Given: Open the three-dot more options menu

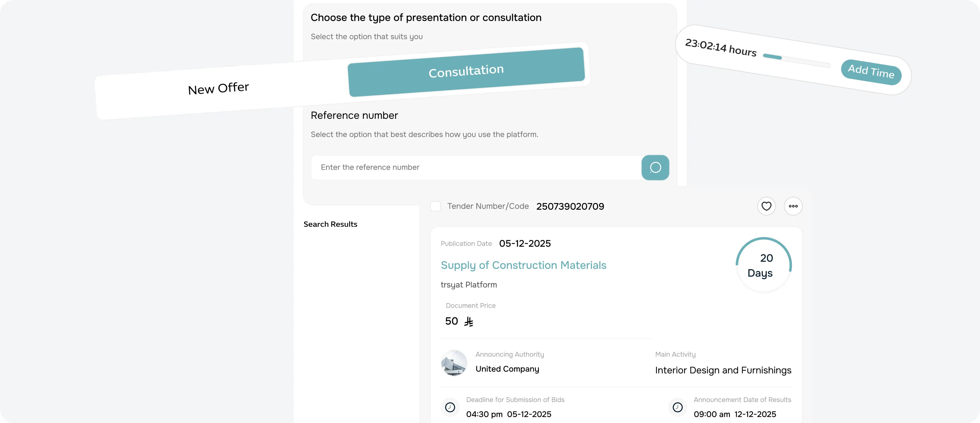Looking at the screenshot, I should click(x=793, y=206).
